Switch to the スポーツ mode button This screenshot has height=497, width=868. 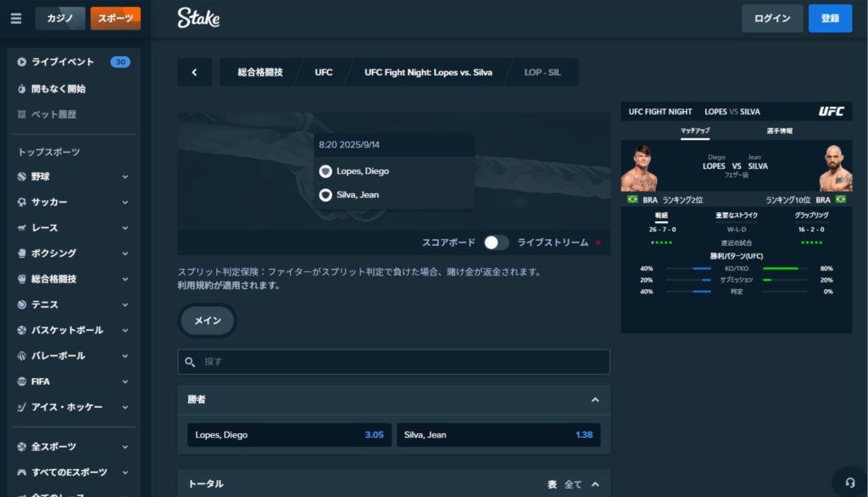[x=115, y=19]
